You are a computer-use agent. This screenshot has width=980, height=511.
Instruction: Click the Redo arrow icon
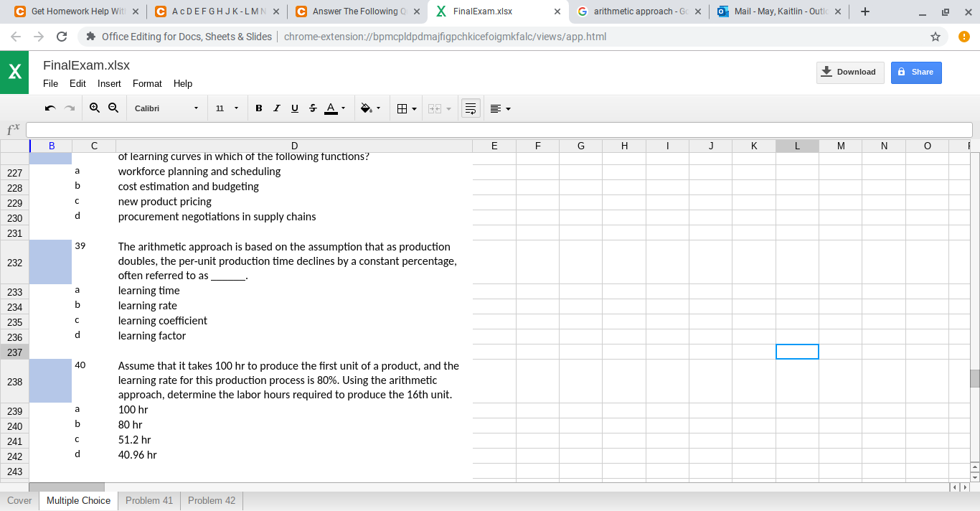click(x=70, y=108)
